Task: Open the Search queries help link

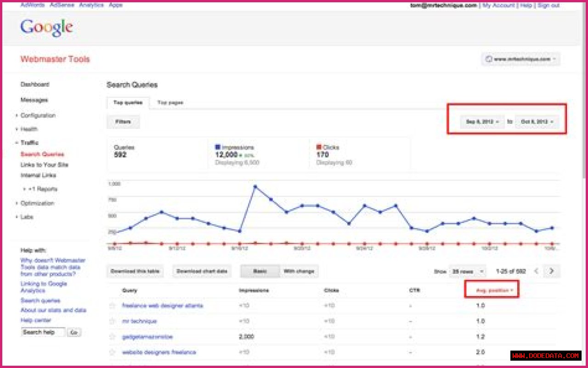Action: pos(40,301)
